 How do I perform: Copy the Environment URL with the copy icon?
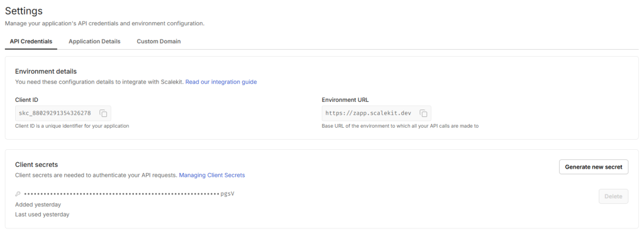tap(423, 113)
